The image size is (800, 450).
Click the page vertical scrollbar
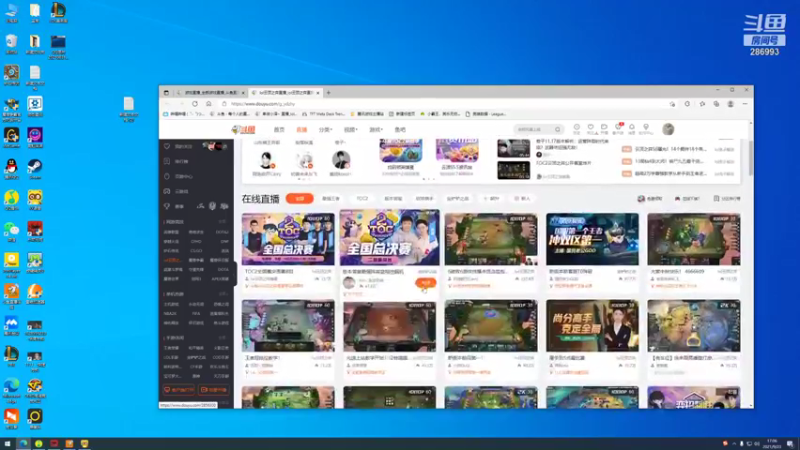point(751,158)
